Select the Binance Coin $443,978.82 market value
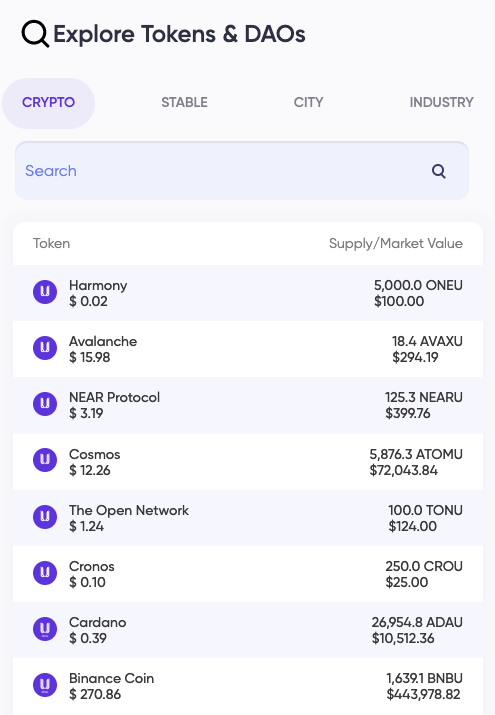 click(423, 694)
